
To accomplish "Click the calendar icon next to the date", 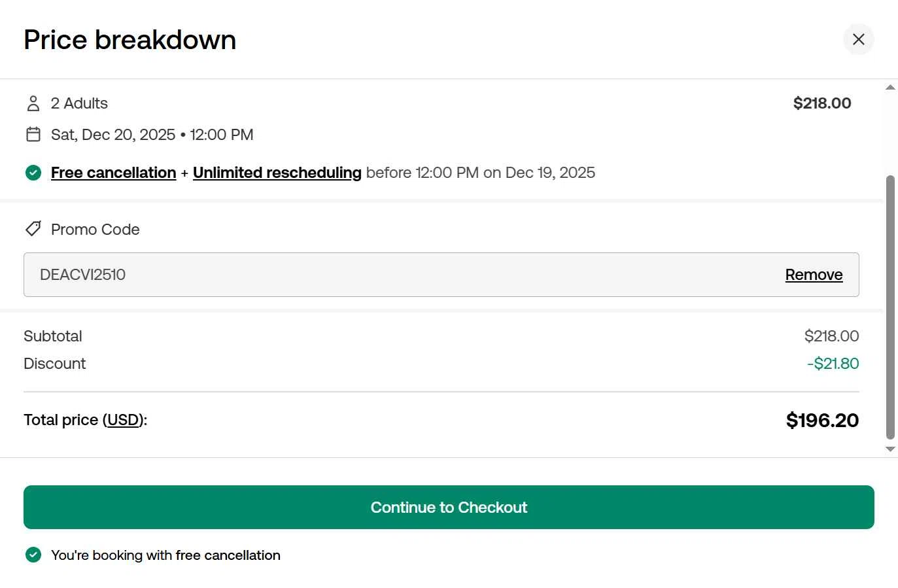I will pyautogui.click(x=33, y=135).
